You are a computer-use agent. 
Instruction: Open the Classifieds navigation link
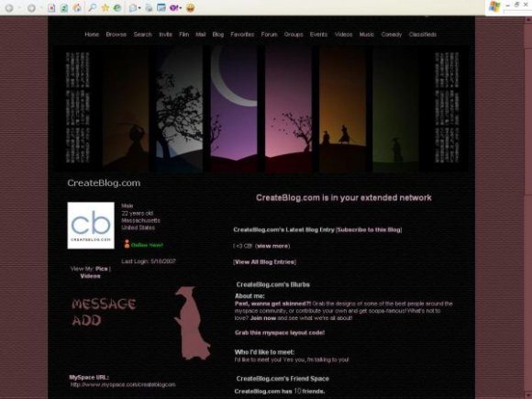coord(423,35)
